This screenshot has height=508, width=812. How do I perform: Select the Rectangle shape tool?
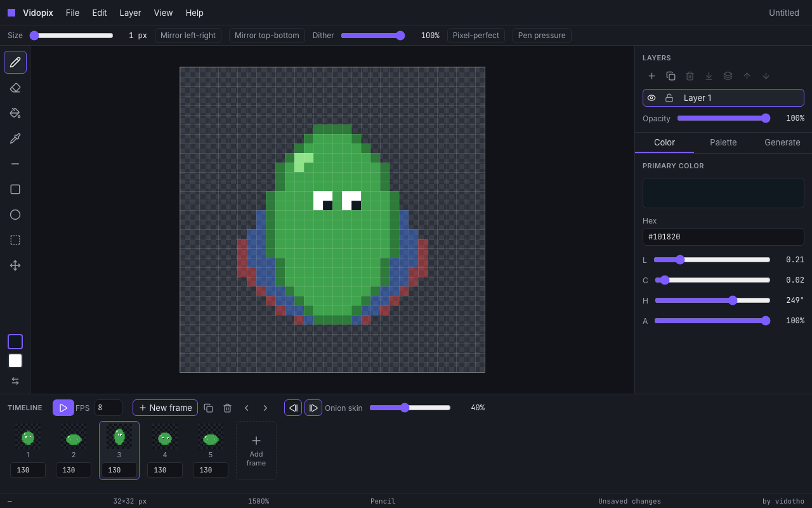[x=15, y=189]
